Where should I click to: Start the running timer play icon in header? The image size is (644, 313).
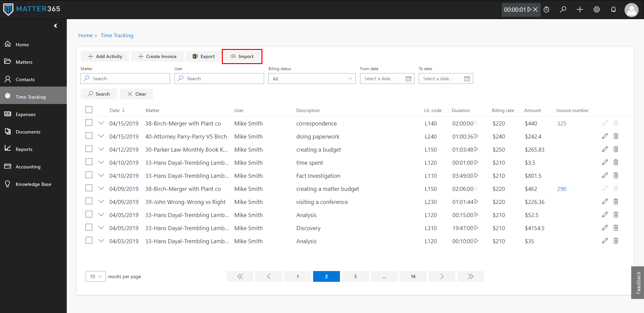(529, 10)
